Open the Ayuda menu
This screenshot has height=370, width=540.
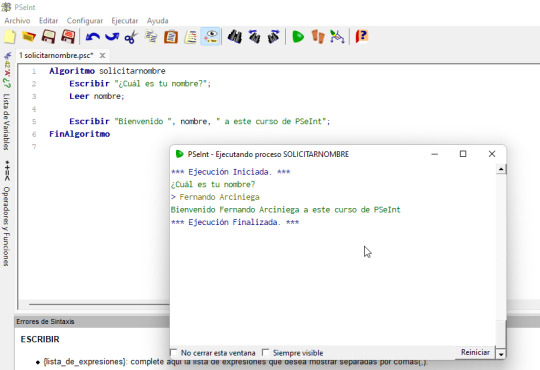[x=157, y=21]
